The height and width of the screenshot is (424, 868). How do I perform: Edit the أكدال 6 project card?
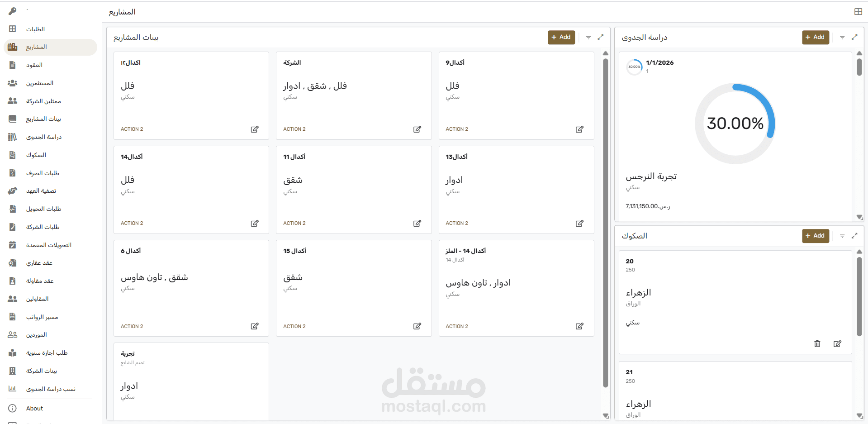[255, 326]
